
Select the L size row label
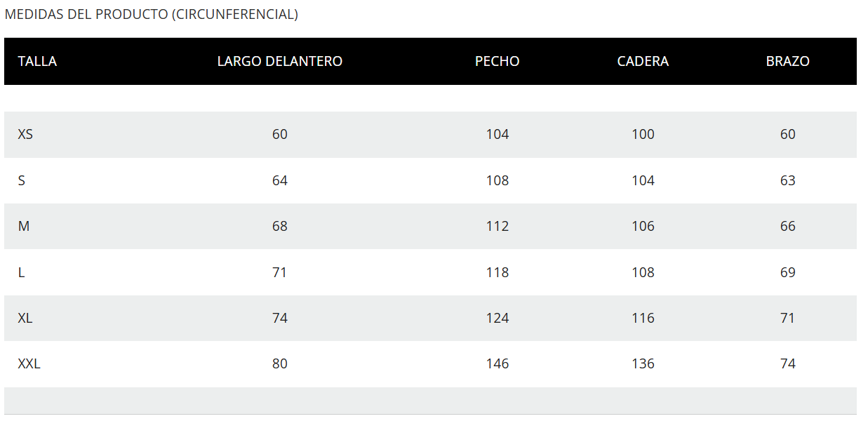point(22,272)
